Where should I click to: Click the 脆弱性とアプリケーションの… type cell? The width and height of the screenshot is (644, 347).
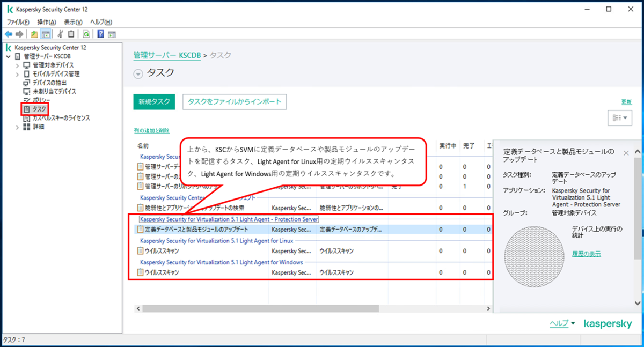click(x=352, y=208)
